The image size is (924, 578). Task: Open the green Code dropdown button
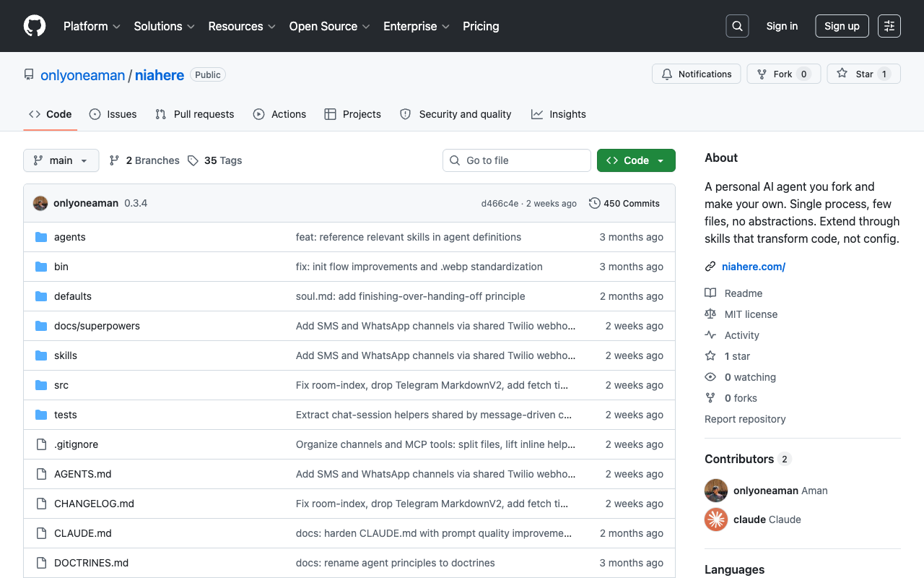click(636, 160)
